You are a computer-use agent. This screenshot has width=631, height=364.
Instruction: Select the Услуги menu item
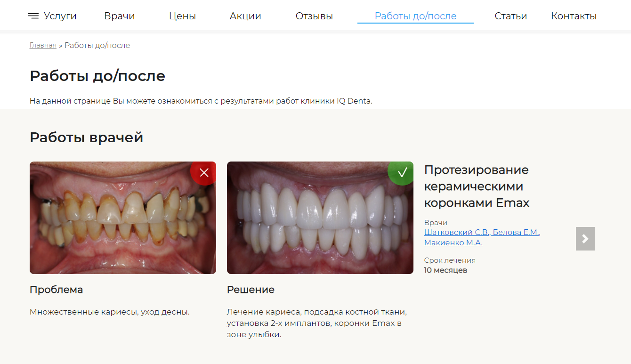(59, 16)
